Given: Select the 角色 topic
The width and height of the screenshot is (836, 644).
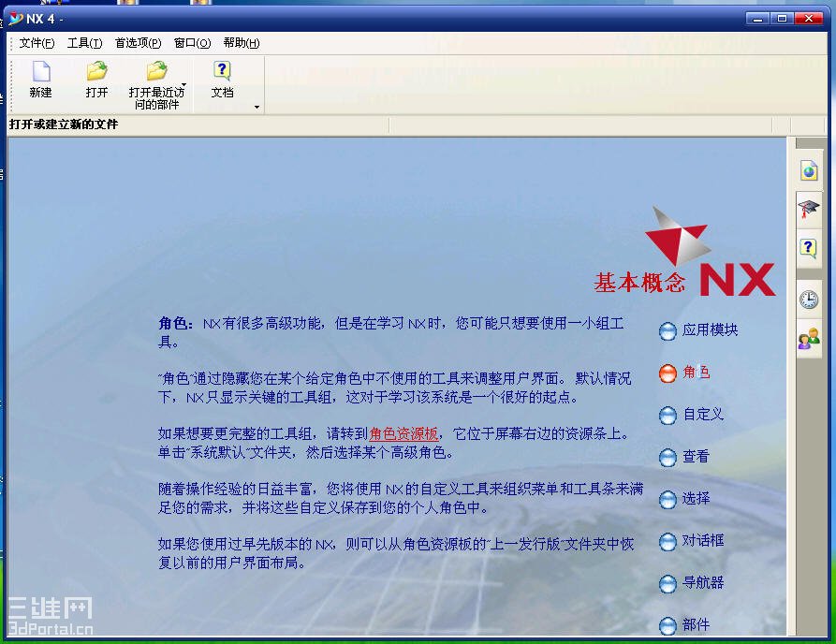Looking at the screenshot, I should tap(696, 373).
